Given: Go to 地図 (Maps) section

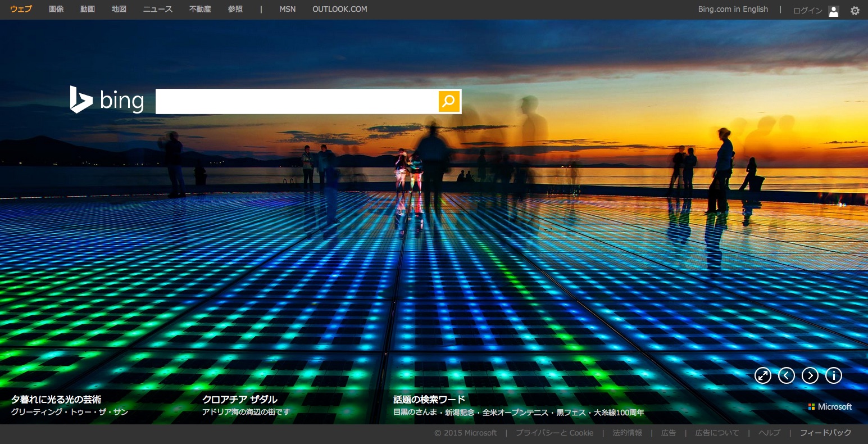Looking at the screenshot, I should click(x=119, y=9).
